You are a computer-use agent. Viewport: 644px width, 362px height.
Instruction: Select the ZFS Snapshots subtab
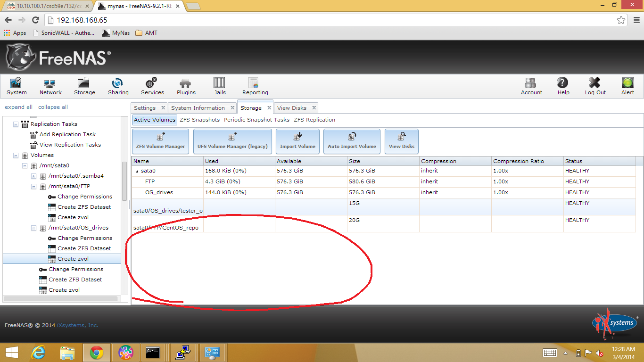pyautogui.click(x=199, y=120)
